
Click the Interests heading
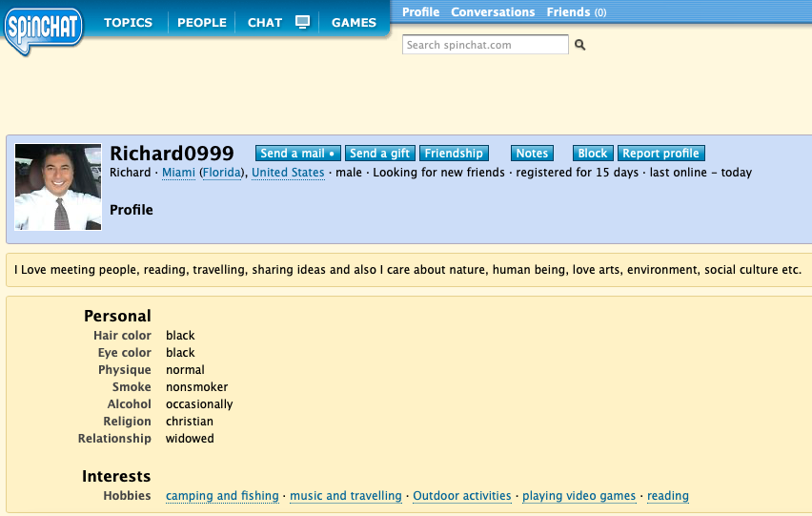click(x=116, y=476)
